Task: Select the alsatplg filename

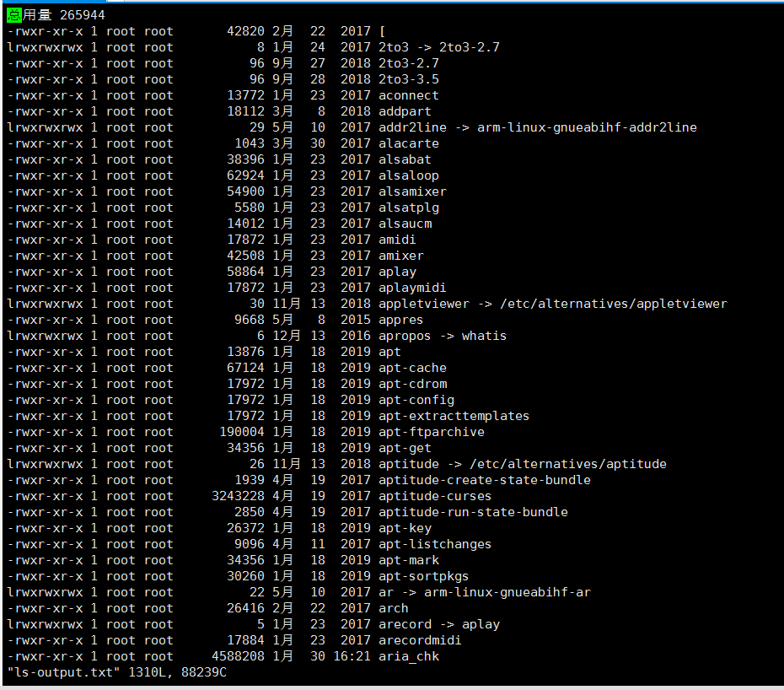Action: [x=409, y=208]
